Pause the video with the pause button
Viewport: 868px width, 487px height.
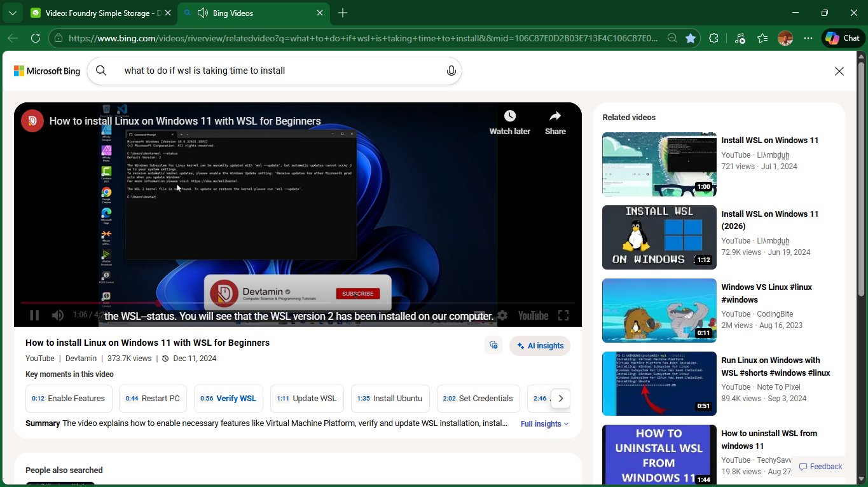(x=34, y=315)
